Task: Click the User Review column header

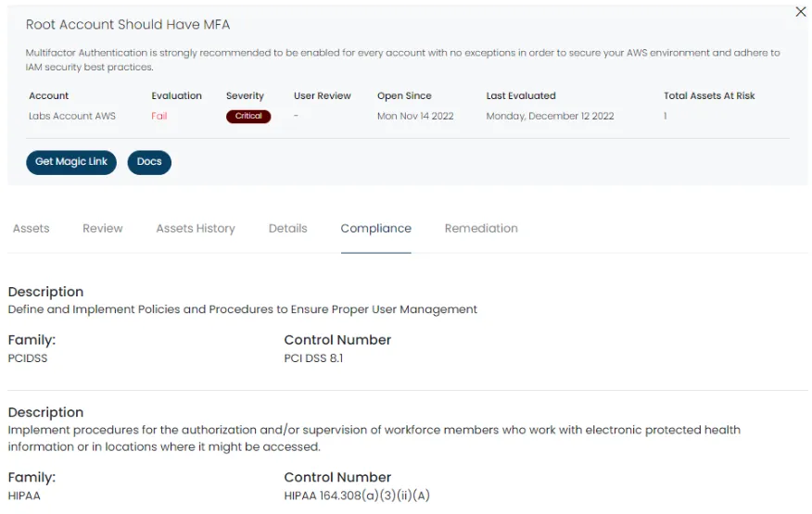Action: coord(322,95)
